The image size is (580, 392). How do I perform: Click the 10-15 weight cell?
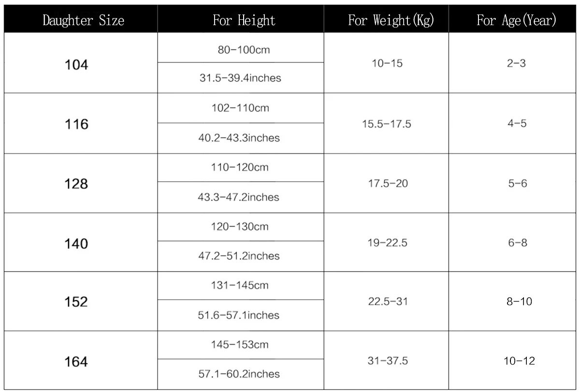387,63
